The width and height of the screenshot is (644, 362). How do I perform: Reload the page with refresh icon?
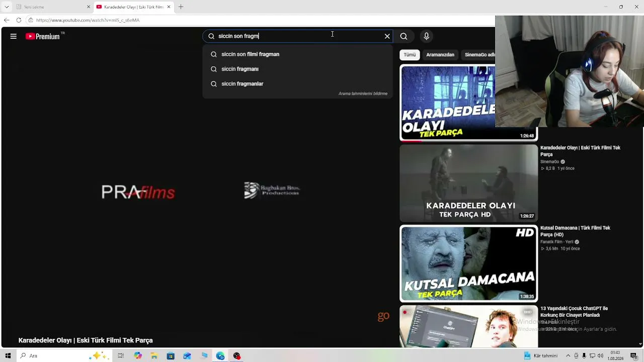(x=19, y=20)
